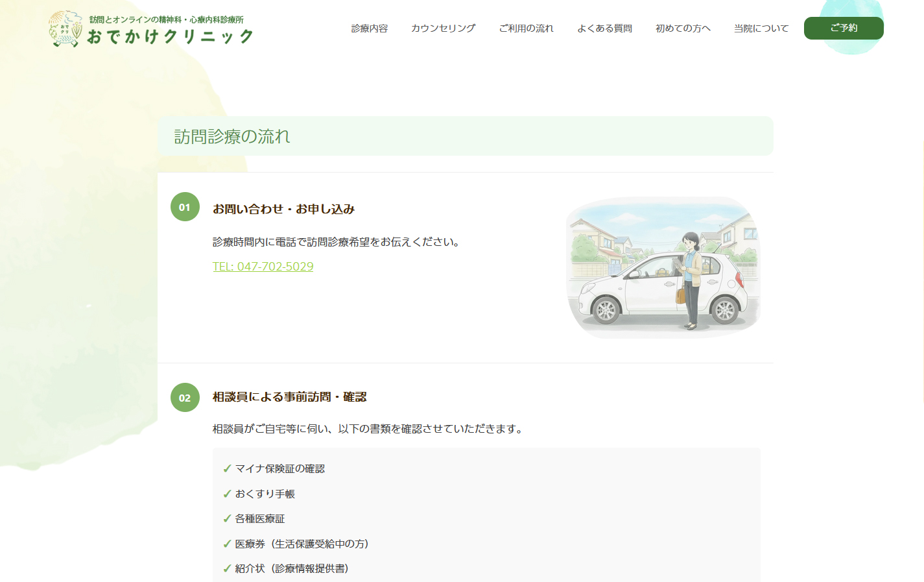Viewport: 924px width, 582px height.
Task: Click the green 01 step badge
Action: pyautogui.click(x=185, y=207)
